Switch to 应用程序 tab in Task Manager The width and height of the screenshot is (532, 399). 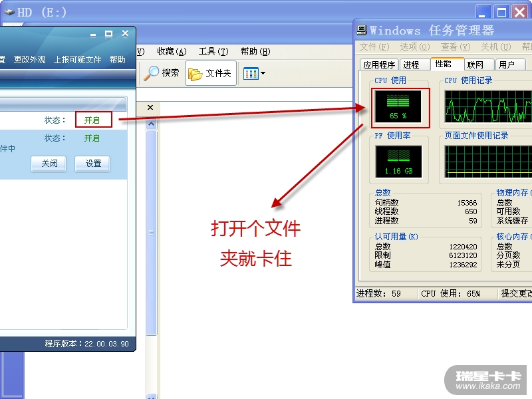tap(379, 65)
